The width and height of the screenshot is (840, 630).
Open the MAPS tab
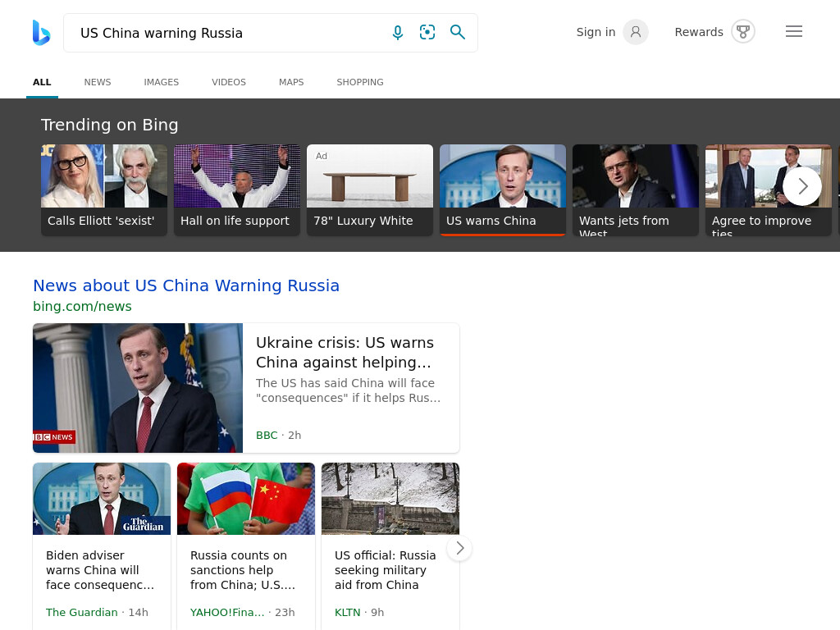pos(291,82)
